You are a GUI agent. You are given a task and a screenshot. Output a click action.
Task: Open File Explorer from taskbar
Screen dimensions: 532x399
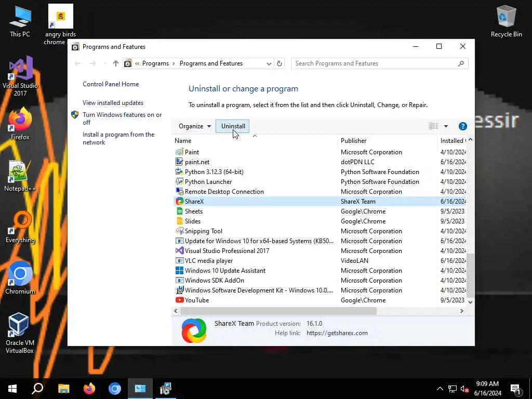[x=63, y=389]
